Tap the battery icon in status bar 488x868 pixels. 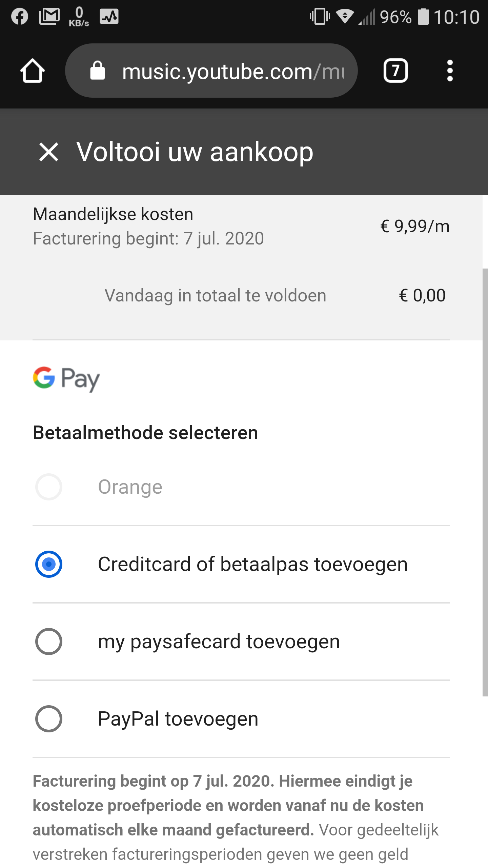click(423, 16)
